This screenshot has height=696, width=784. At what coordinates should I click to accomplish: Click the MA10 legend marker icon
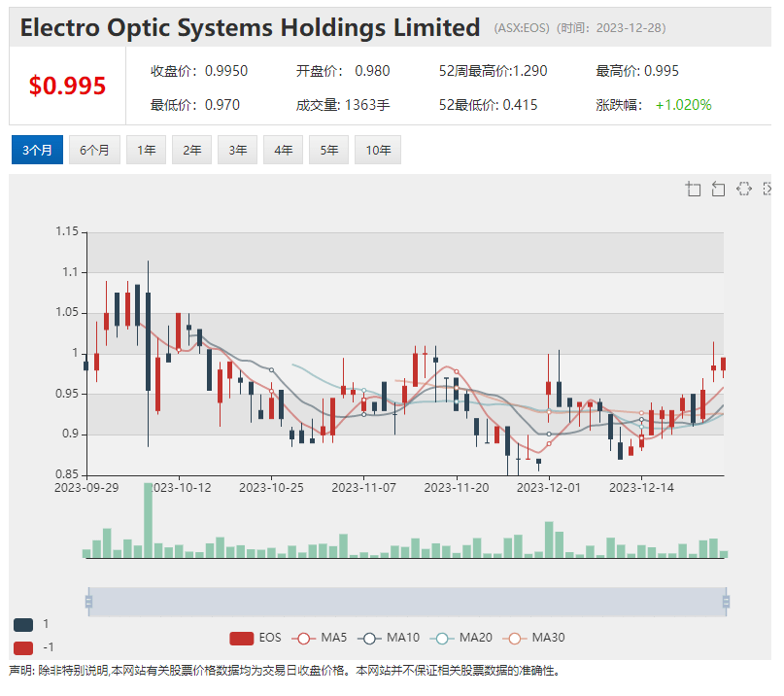click(x=370, y=638)
